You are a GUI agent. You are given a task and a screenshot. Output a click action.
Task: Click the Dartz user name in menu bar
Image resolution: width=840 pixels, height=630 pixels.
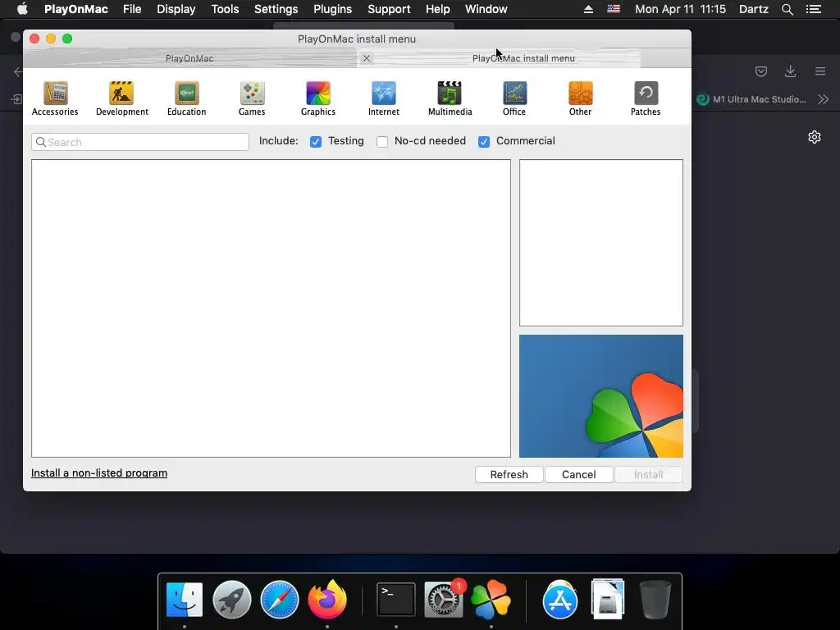(x=753, y=9)
